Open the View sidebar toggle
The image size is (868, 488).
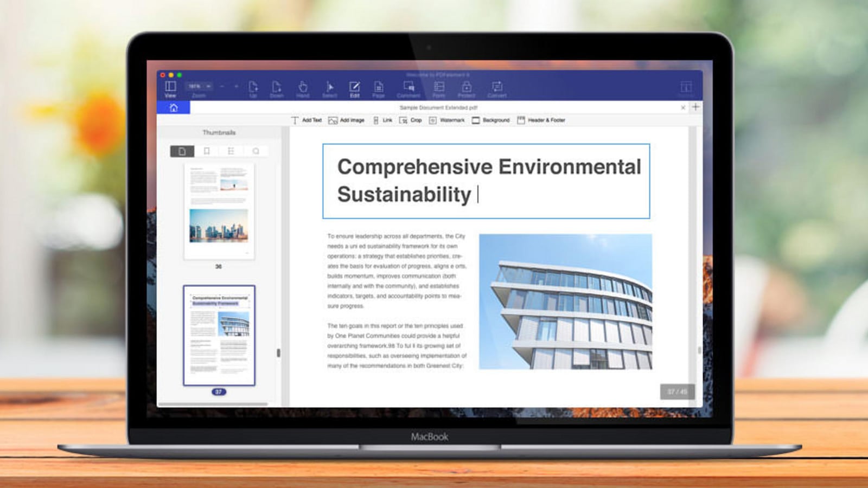click(170, 87)
